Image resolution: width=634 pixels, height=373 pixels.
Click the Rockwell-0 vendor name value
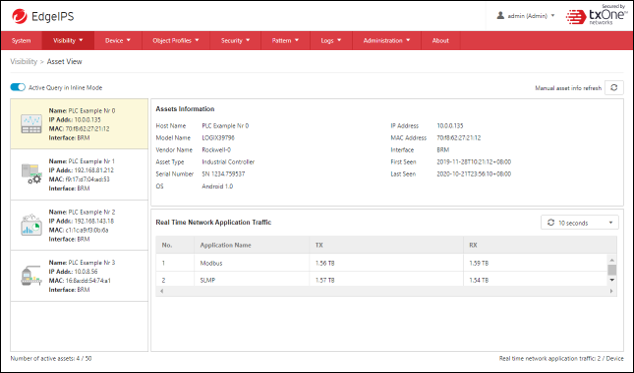pos(216,150)
